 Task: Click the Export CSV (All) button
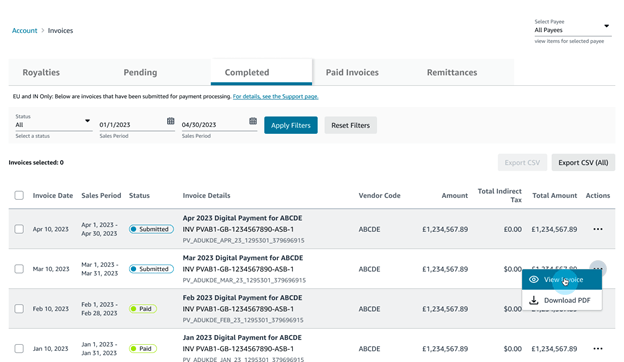coord(583,163)
